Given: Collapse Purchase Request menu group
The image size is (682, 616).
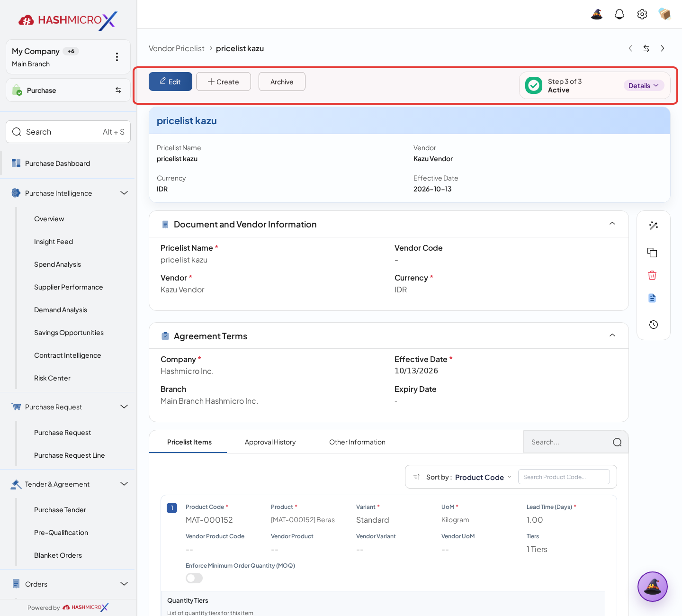Looking at the screenshot, I should 124,407.
